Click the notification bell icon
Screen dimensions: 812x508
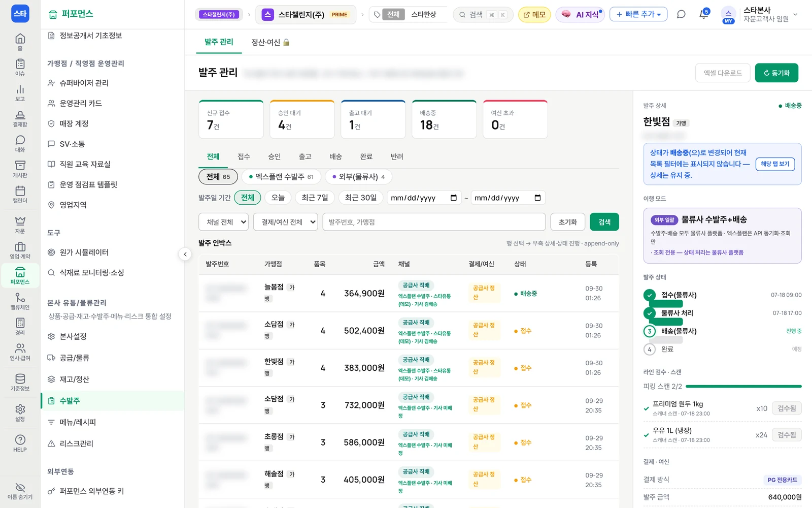click(x=704, y=14)
